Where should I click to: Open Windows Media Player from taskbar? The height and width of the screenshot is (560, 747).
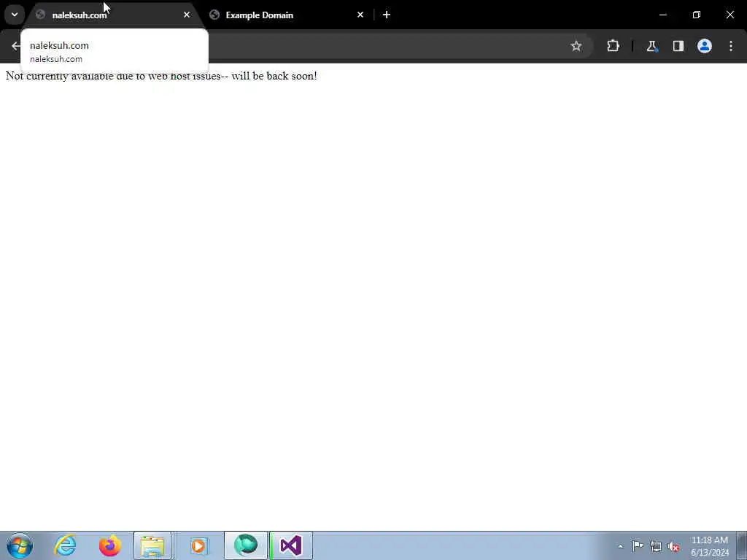(x=198, y=545)
